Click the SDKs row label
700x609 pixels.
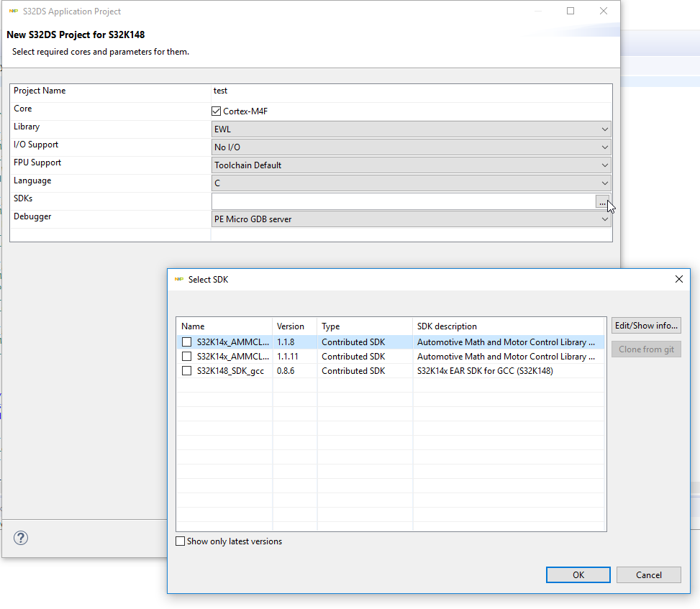tap(23, 198)
